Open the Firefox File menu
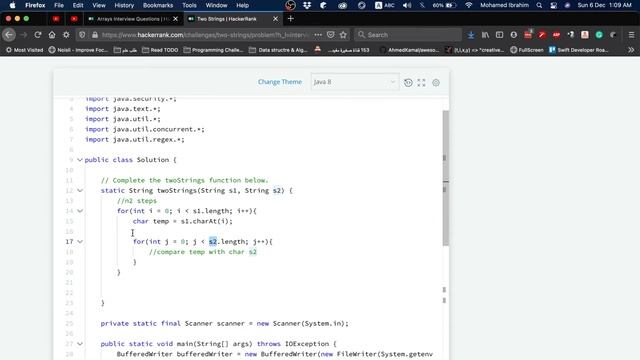Viewport: 640px width, 360px height. click(x=59, y=5)
